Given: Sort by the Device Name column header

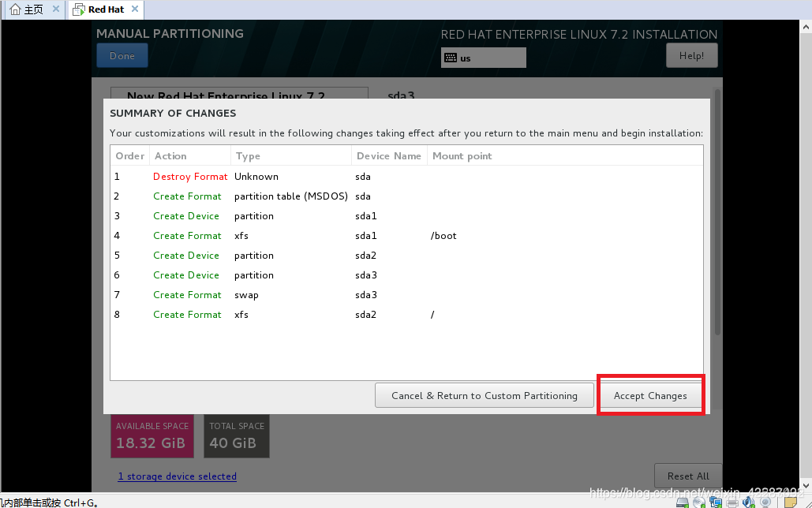Looking at the screenshot, I should (x=390, y=156).
